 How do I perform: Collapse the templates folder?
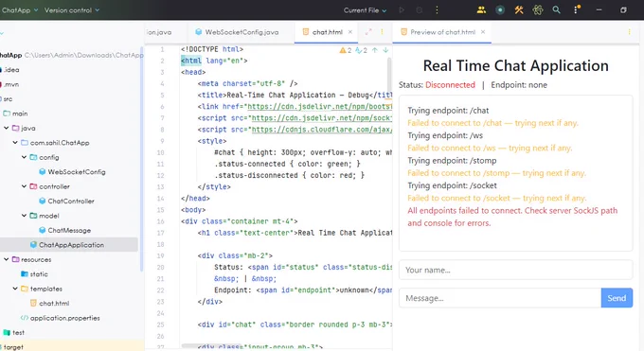[x=15, y=289]
